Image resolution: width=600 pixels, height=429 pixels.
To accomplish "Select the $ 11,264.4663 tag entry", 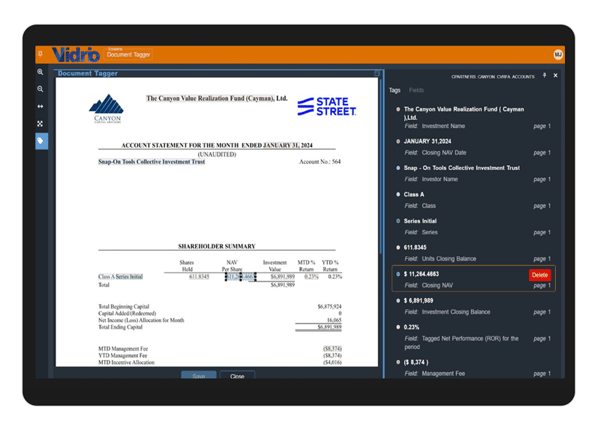I will 474,279.
